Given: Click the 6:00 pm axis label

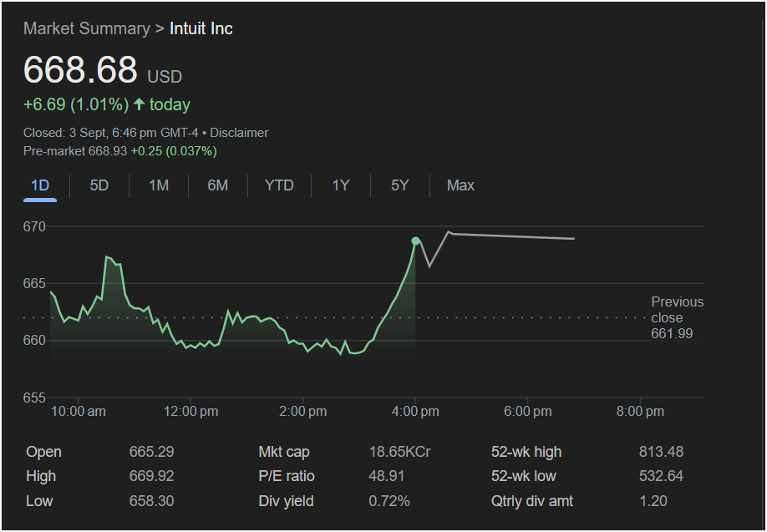Looking at the screenshot, I should (x=528, y=412).
